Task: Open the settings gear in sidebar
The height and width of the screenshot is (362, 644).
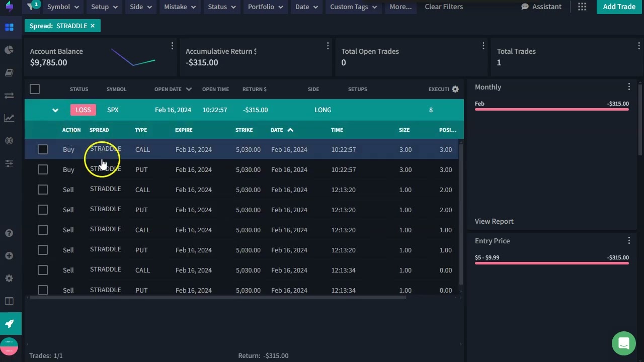Action: pyautogui.click(x=9, y=279)
